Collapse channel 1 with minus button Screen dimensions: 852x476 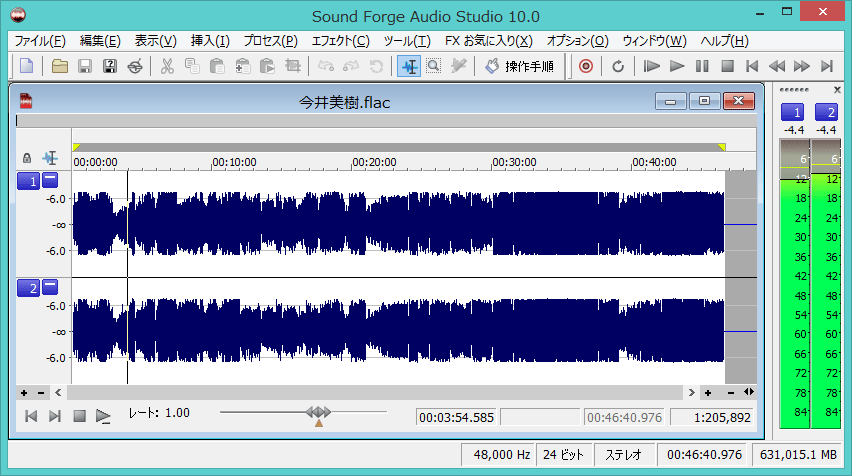[50, 179]
